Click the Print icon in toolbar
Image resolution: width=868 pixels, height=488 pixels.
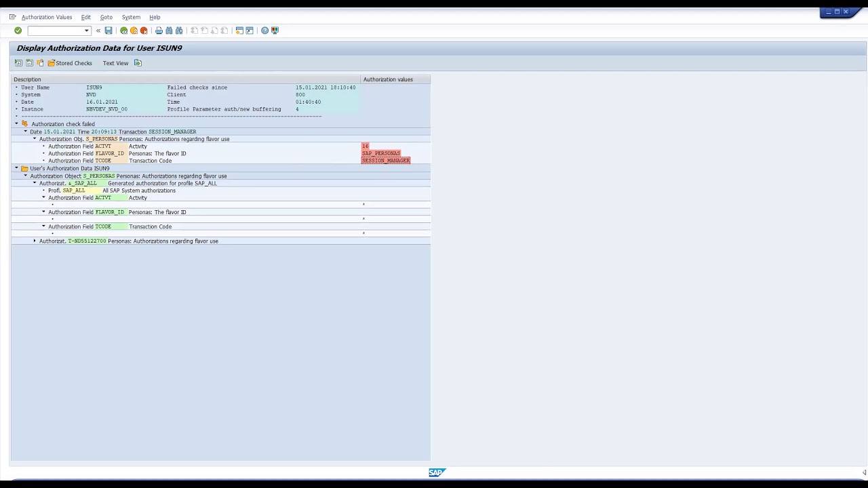point(159,30)
